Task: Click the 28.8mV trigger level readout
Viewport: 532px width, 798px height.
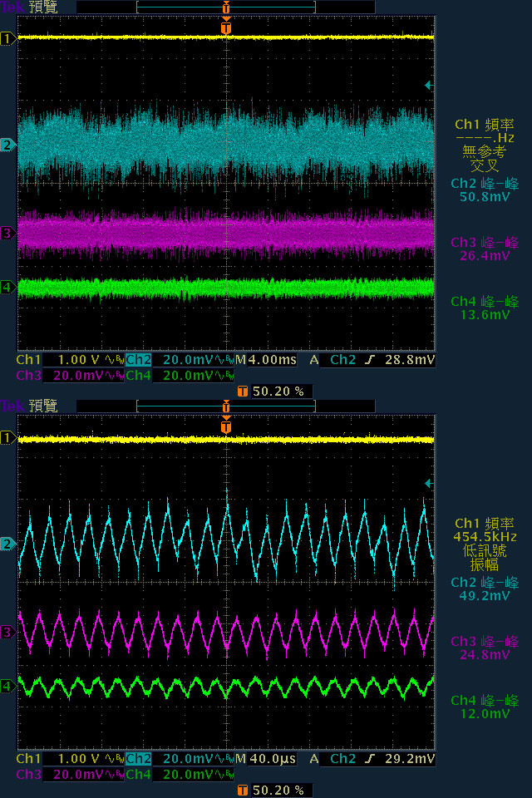Action: click(410, 360)
